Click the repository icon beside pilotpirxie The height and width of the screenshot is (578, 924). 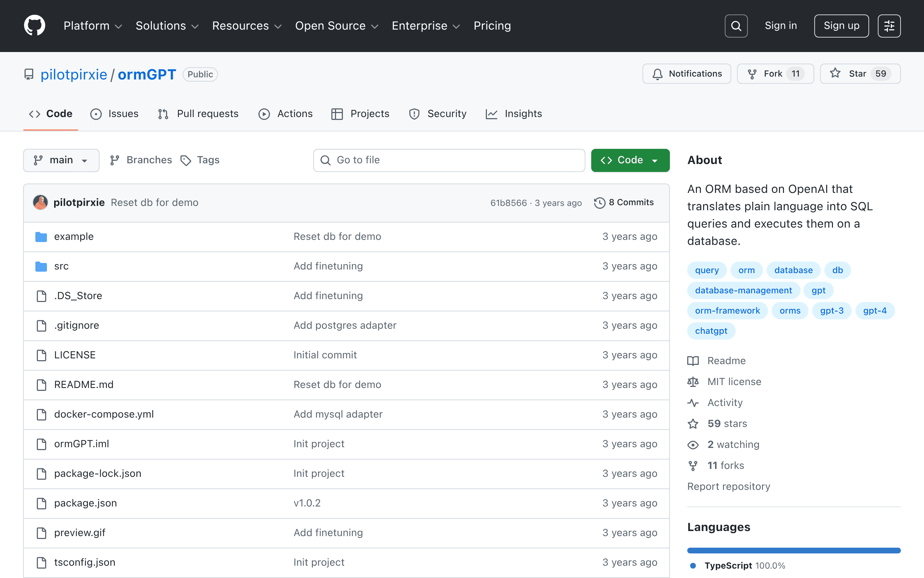[x=29, y=74]
